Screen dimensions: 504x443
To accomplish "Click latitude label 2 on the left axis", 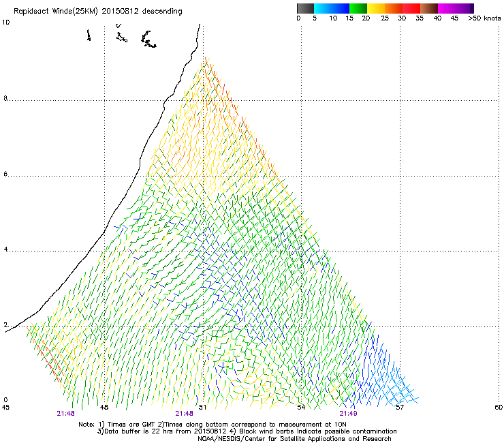I will [x=5, y=325].
